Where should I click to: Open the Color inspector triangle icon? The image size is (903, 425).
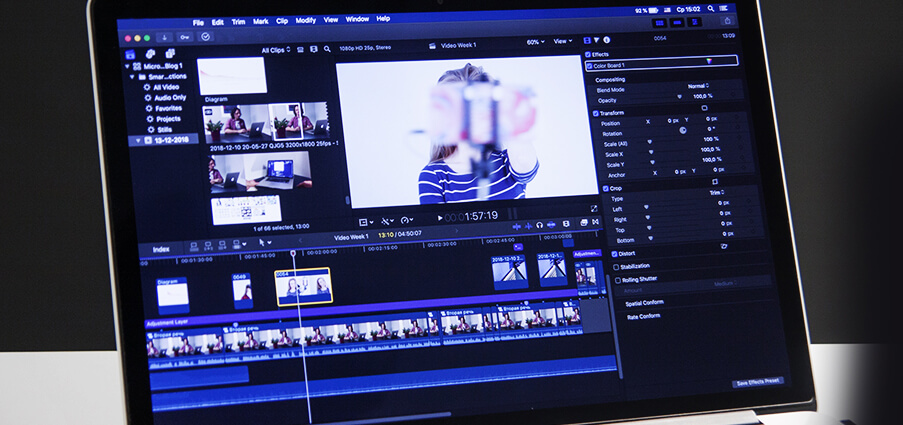point(597,40)
